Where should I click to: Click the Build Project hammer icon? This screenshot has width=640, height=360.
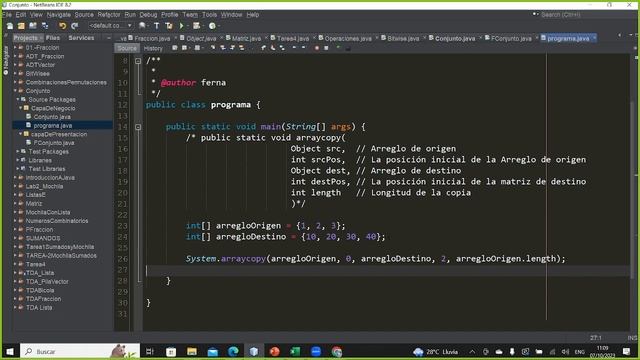(157, 26)
